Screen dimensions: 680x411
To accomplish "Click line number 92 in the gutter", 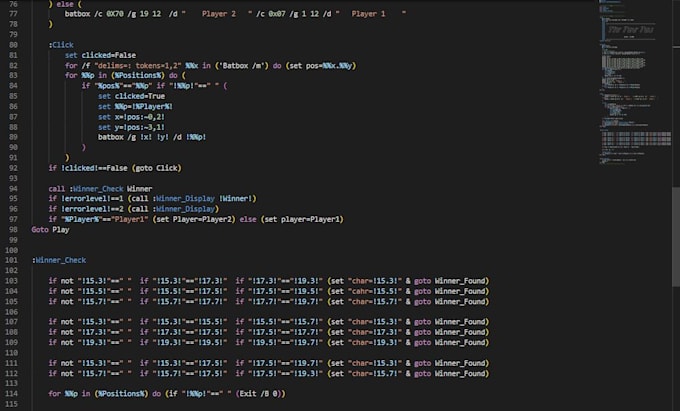I will point(13,168).
